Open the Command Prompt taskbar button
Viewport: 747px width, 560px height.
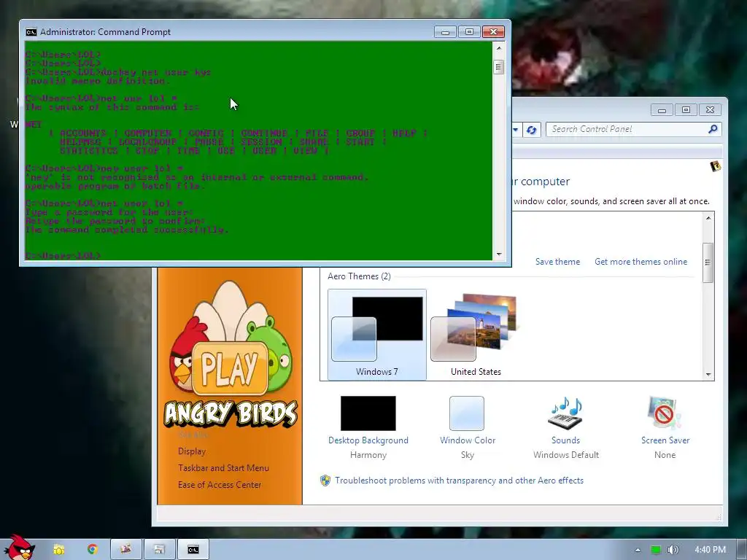193,550
